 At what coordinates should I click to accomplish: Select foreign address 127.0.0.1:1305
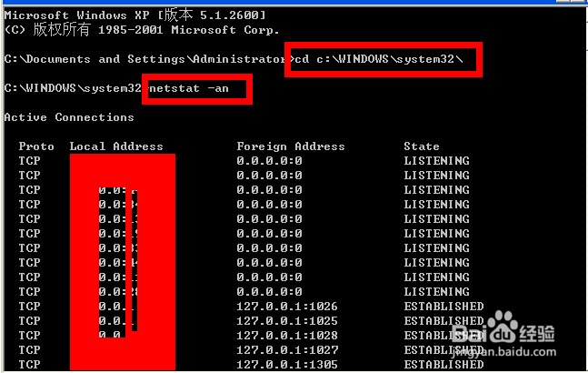pyautogui.click(x=287, y=365)
